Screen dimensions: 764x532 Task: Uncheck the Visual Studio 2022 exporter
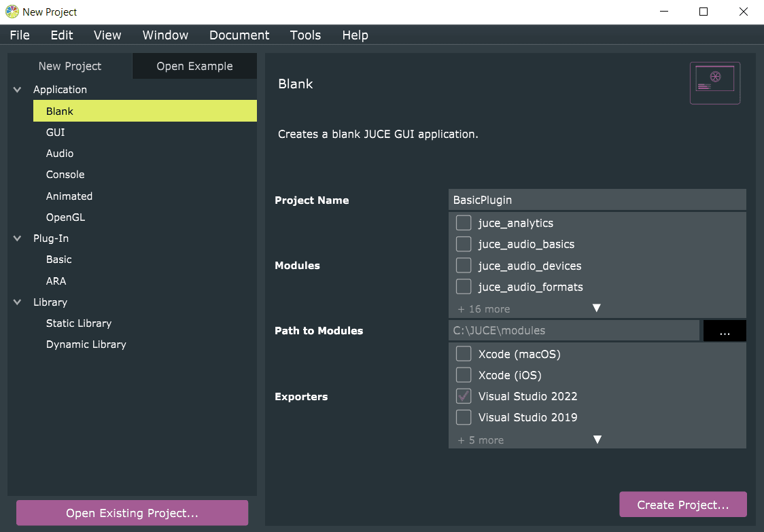pyautogui.click(x=464, y=396)
